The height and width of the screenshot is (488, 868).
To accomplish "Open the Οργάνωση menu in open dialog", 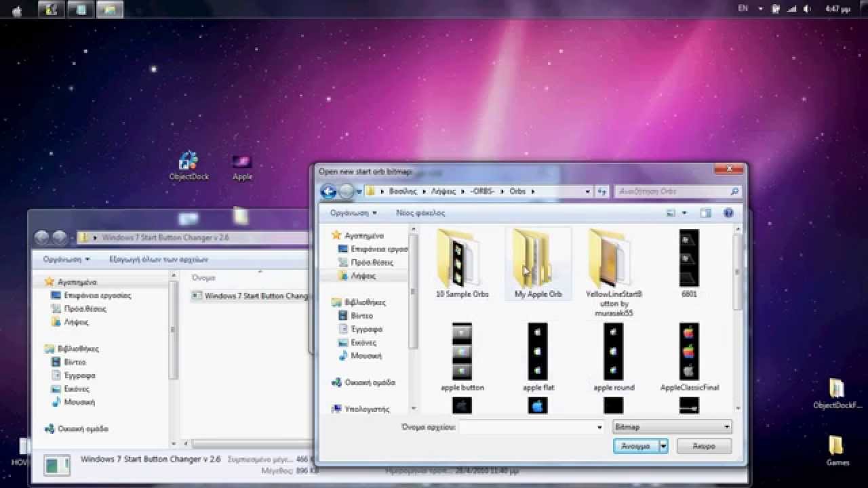I will (x=353, y=213).
